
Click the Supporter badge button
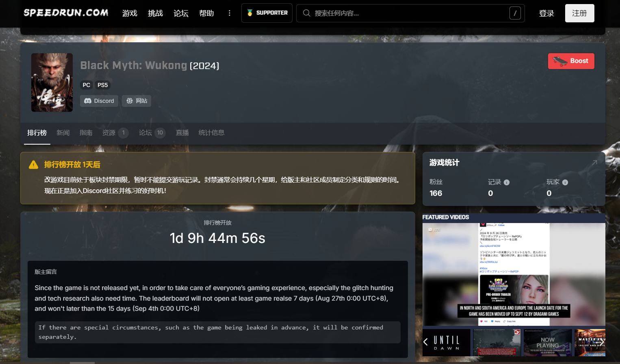(267, 13)
